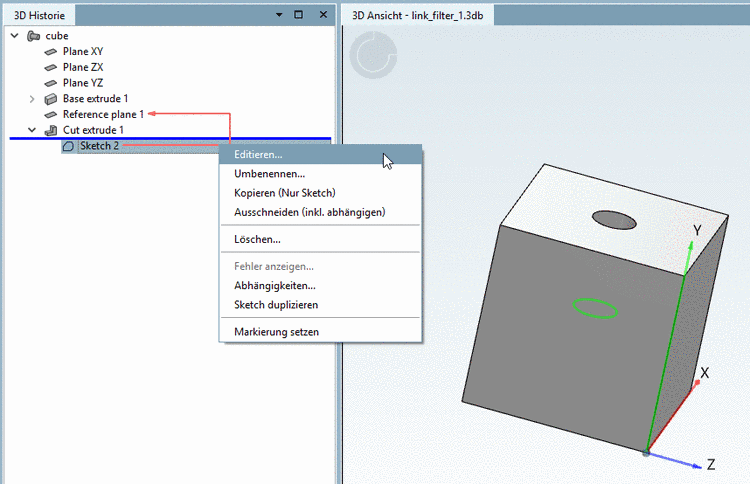
Task: Maximize the 3D Historie panel
Action: [298, 15]
